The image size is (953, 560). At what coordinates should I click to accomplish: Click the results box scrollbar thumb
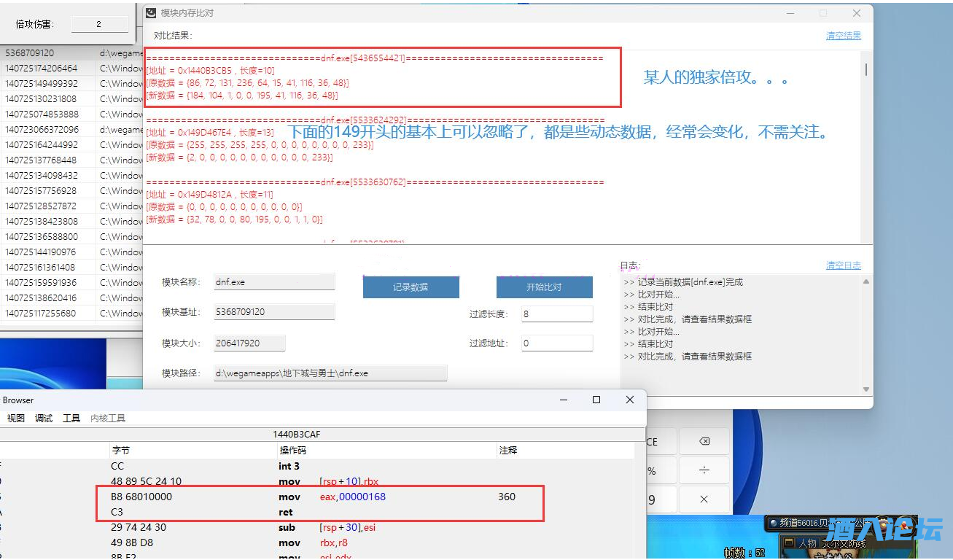click(x=866, y=69)
